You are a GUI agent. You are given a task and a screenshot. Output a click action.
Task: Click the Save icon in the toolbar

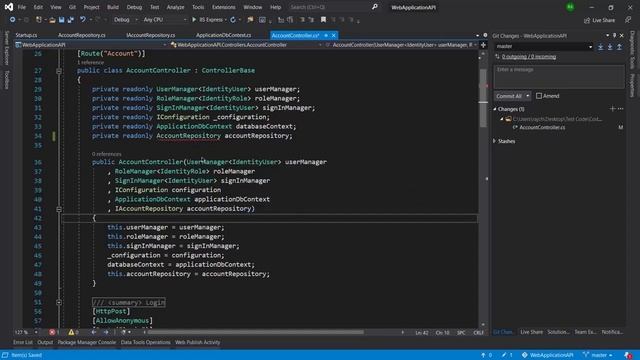[x=61, y=20]
